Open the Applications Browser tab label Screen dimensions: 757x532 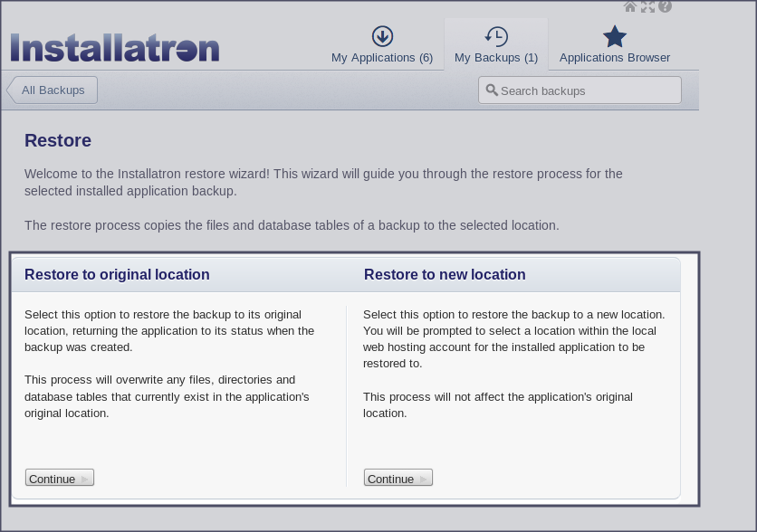click(x=615, y=58)
